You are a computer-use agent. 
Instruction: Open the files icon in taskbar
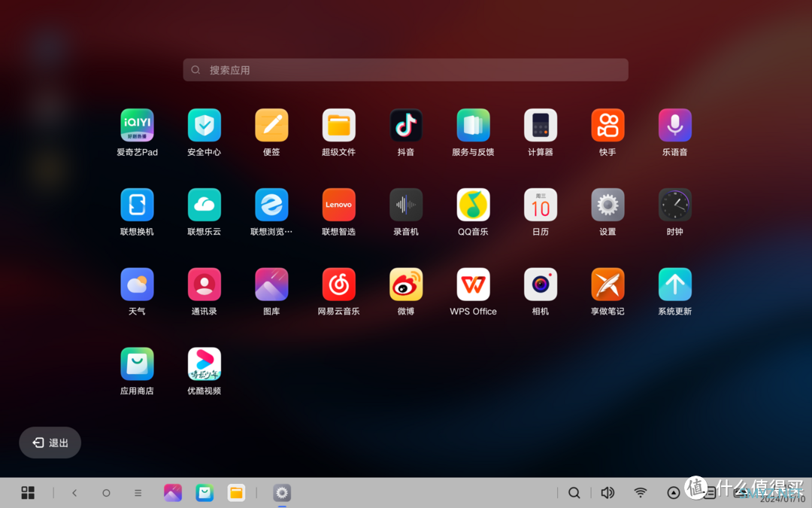236,492
